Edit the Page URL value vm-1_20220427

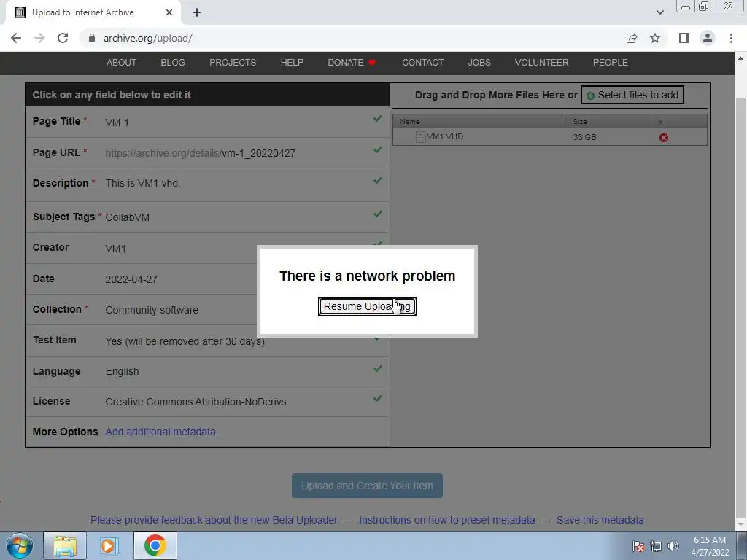(x=258, y=153)
